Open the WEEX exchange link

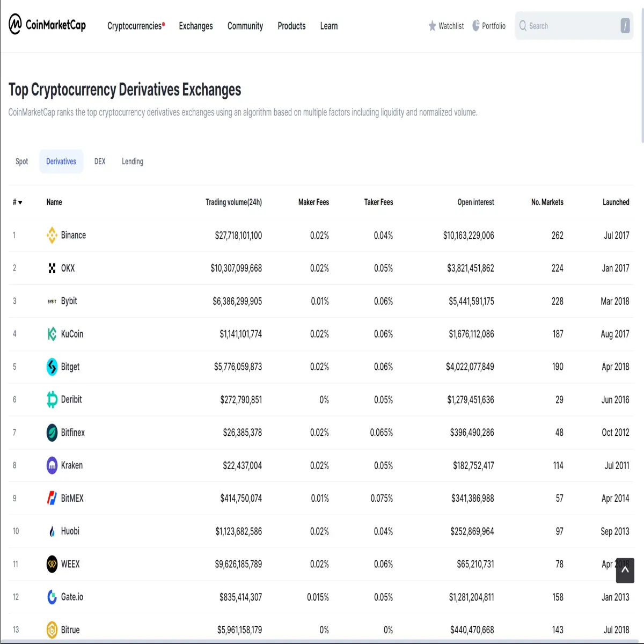click(x=70, y=564)
